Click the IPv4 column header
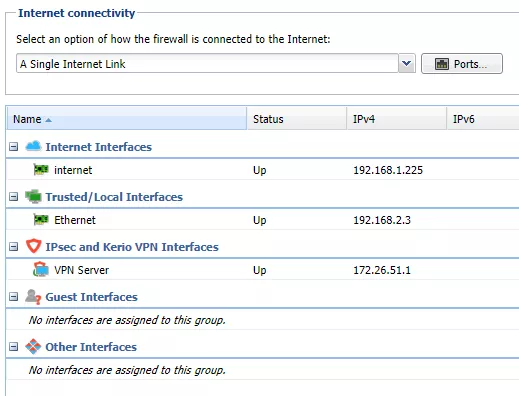The height and width of the screenshot is (396, 519). click(397, 119)
